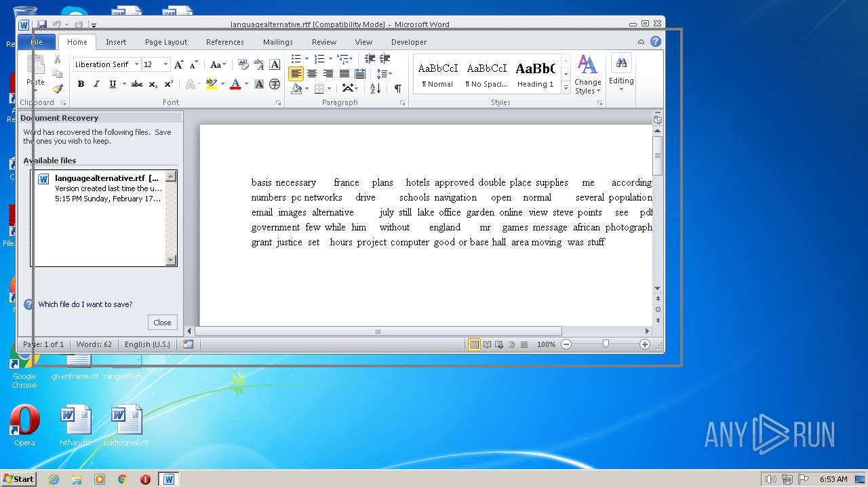This screenshot has height=488, width=868.
Task: Open the font name dropdown
Action: pos(136,64)
